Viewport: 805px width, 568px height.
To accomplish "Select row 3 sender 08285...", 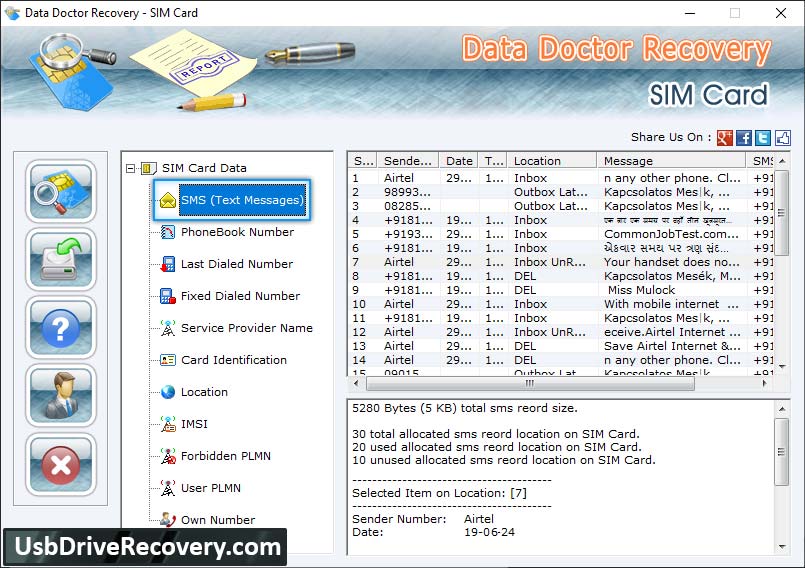I will pos(407,206).
